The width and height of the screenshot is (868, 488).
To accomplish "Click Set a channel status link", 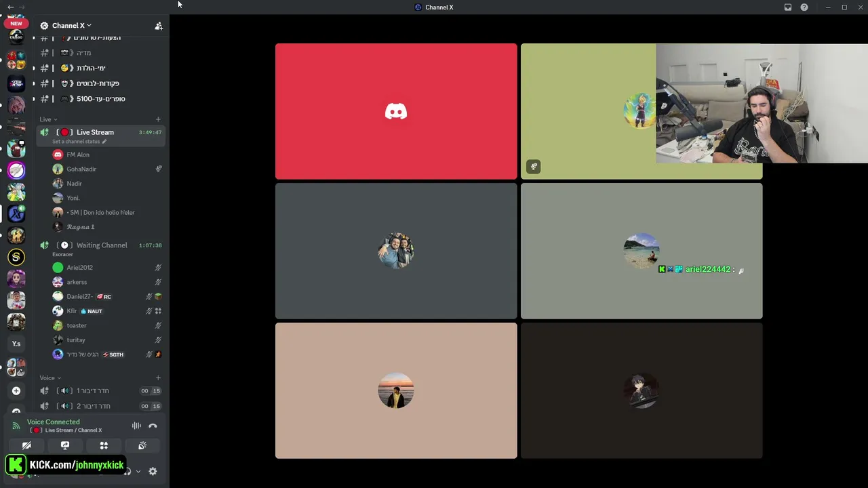I will (79, 142).
